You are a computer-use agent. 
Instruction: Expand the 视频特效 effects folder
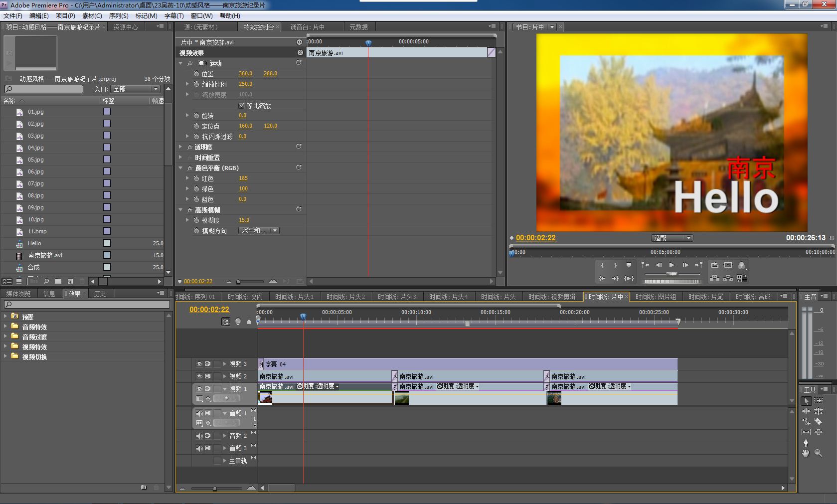(x=6, y=346)
